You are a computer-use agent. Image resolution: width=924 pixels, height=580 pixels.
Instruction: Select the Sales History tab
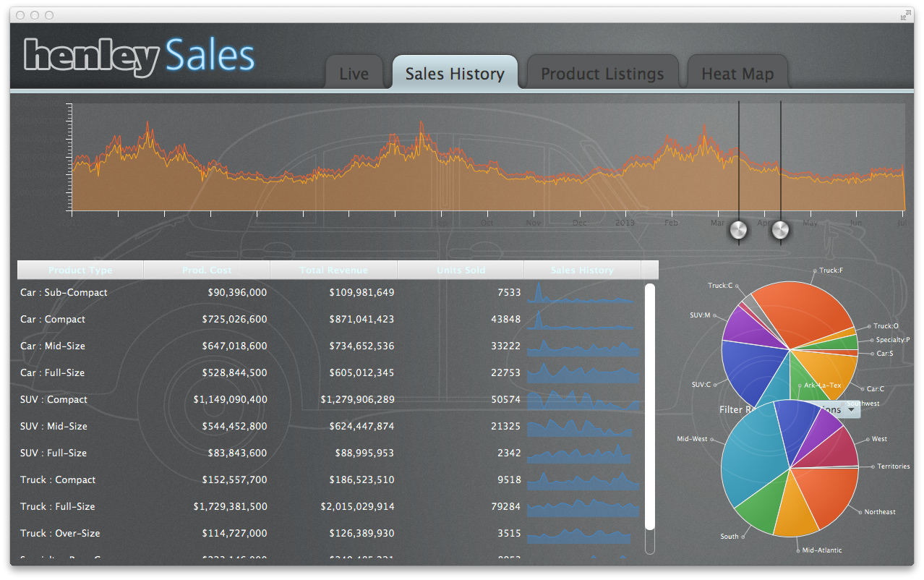click(455, 74)
